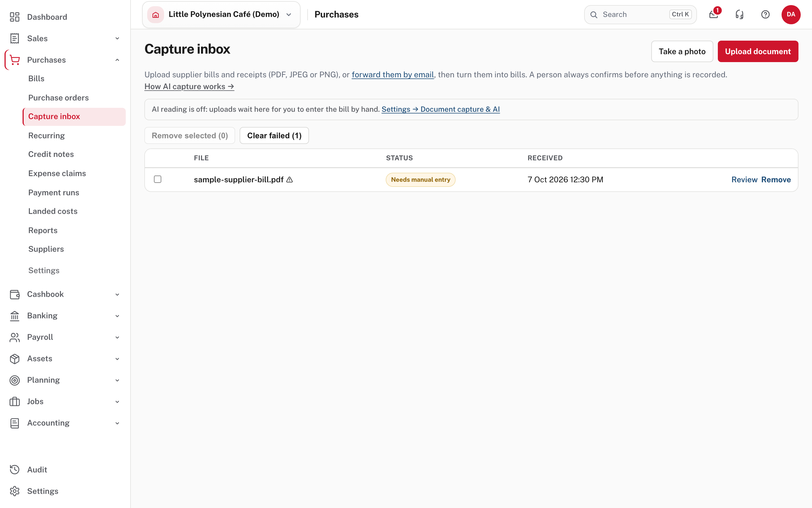
Task: Open the help question mark icon
Action: (x=765, y=14)
